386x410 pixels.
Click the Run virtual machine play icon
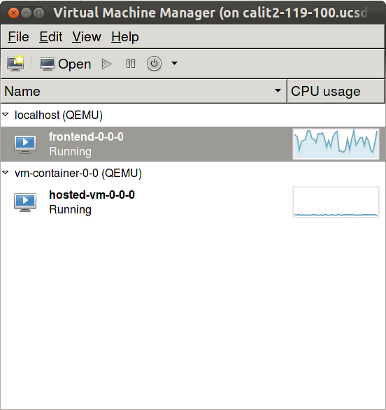106,64
